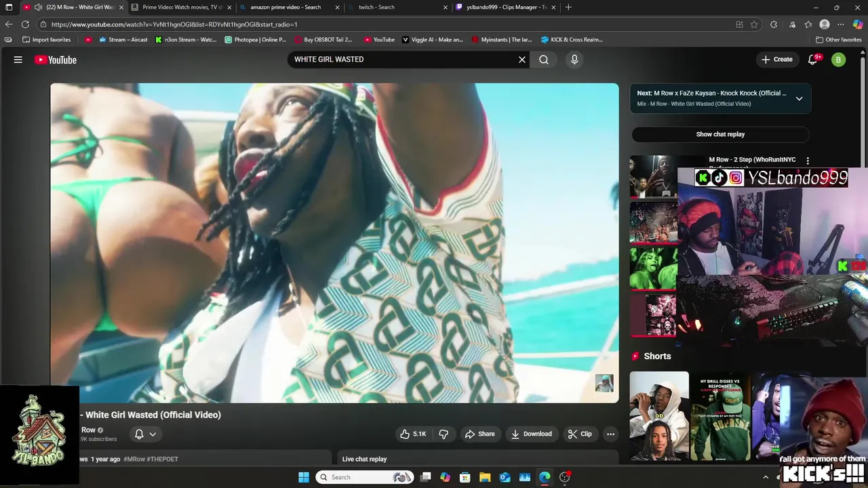Open the account avatar menu

(x=839, y=60)
